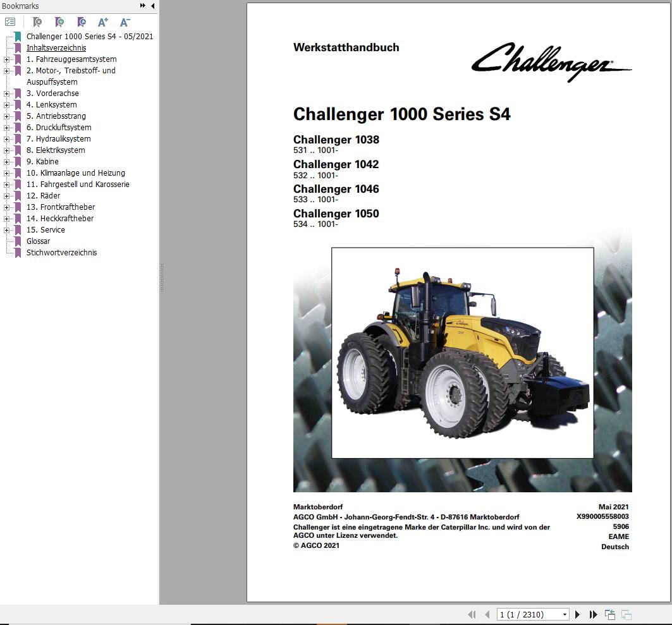672x625 pixels.
Task: Go to the previous page
Action: click(487, 615)
